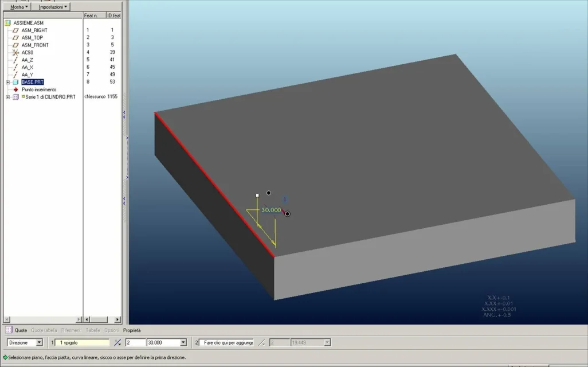The width and height of the screenshot is (588, 367).
Task: Click the red Punto inserimento arrow icon
Action: (x=15, y=89)
